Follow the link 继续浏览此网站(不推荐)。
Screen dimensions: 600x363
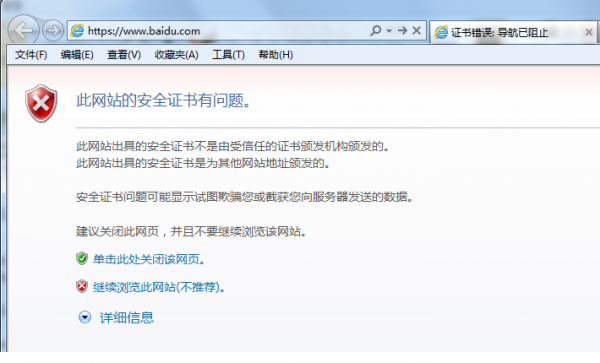(159, 287)
